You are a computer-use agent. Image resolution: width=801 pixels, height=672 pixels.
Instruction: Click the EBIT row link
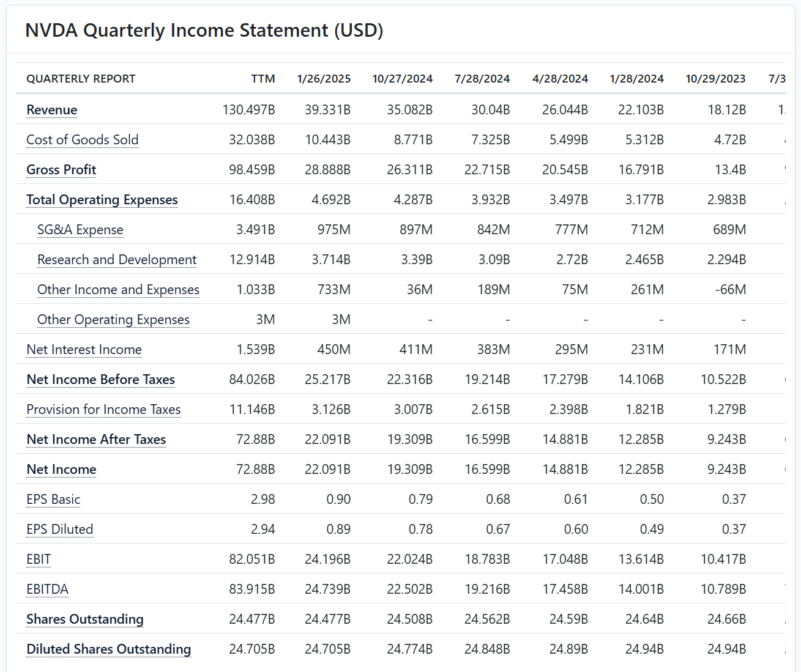coord(39,559)
